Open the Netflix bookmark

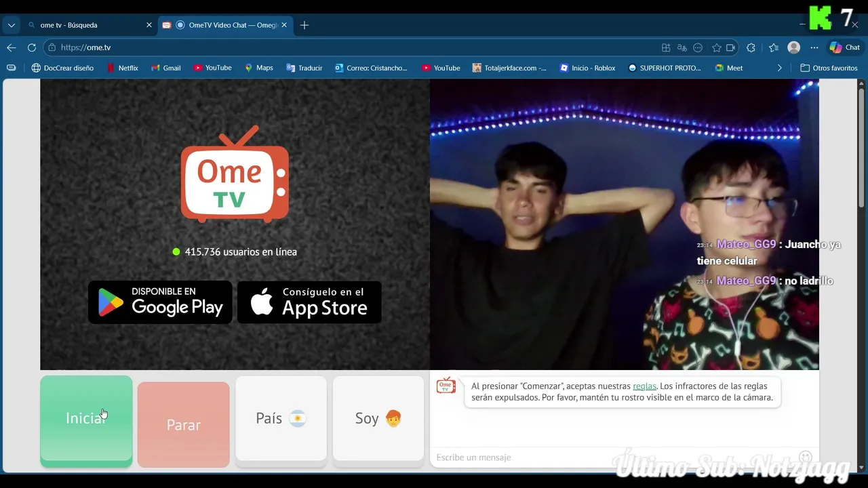pyautogui.click(x=122, y=68)
